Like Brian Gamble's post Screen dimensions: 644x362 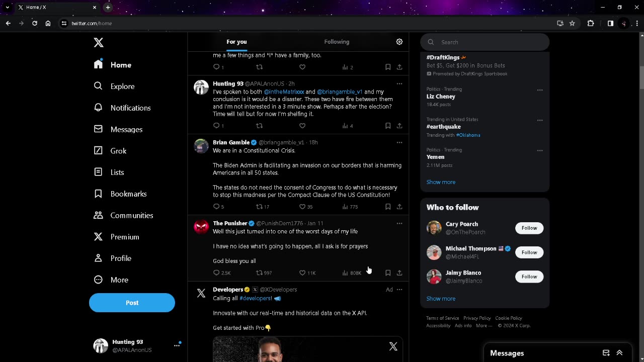click(x=302, y=207)
